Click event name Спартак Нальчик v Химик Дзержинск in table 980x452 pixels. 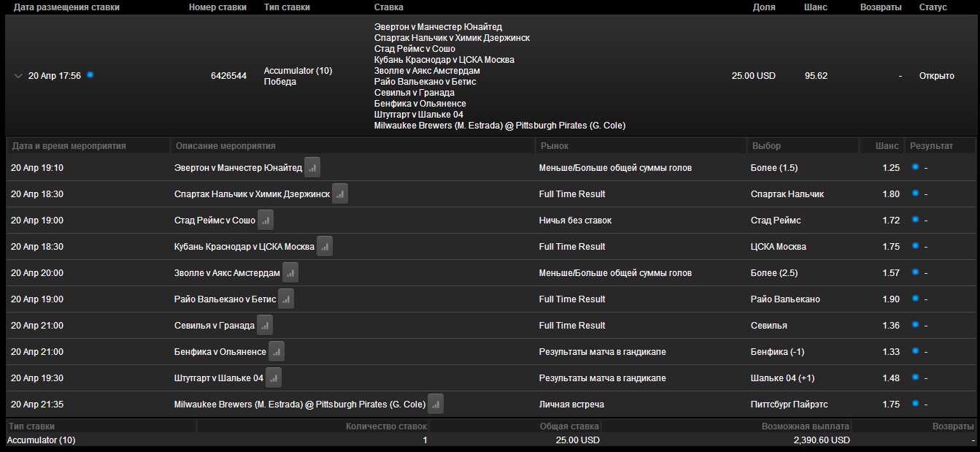(252, 194)
